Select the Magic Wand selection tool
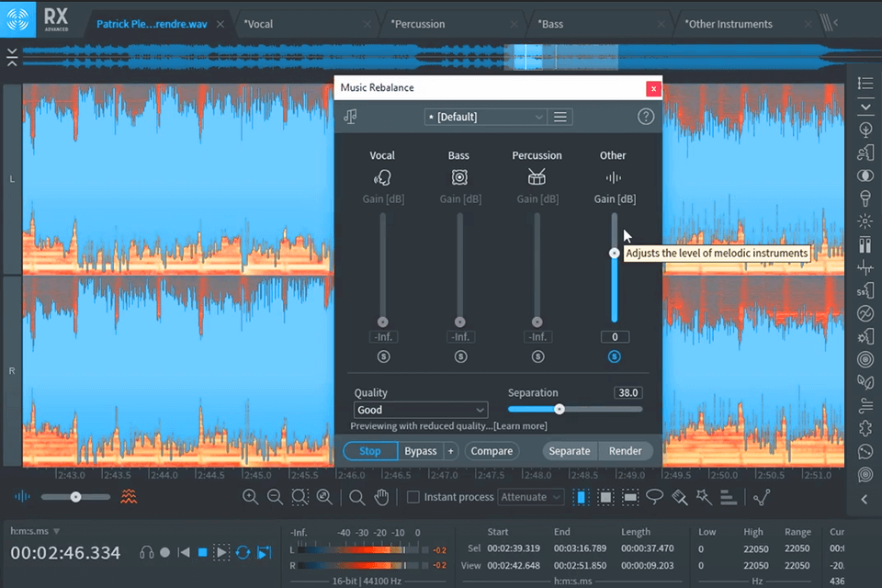This screenshot has height=588, width=882. pos(703,496)
